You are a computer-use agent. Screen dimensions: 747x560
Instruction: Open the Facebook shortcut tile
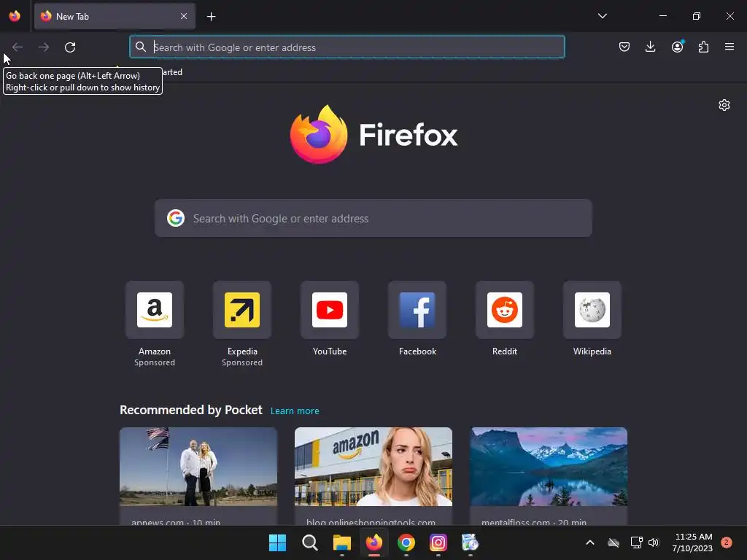[x=417, y=309]
